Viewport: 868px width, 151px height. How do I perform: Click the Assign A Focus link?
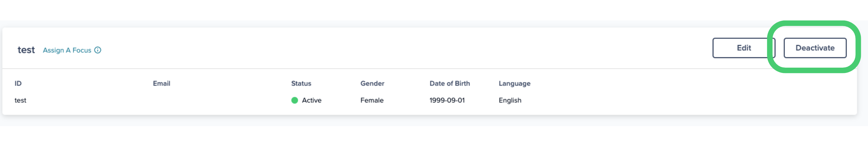tap(67, 50)
